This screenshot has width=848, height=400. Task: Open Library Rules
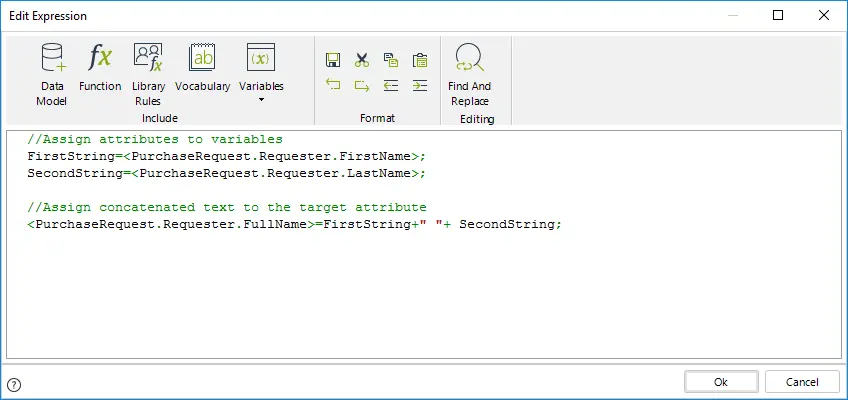[148, 75]
